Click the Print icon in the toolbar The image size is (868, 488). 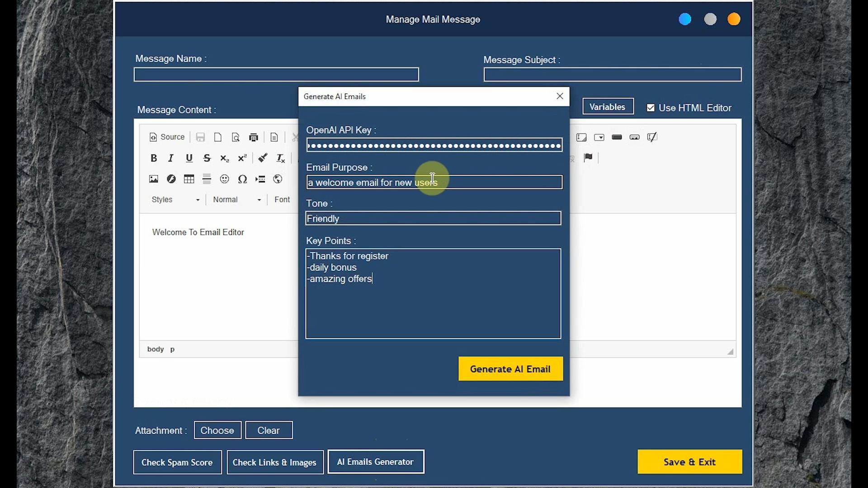click(253, 137)
